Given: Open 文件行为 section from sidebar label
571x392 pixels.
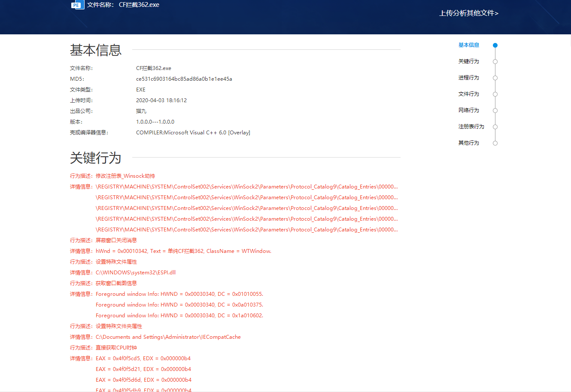Looking at the screenshot, I should pyautogui.click(x=468, y=94).
